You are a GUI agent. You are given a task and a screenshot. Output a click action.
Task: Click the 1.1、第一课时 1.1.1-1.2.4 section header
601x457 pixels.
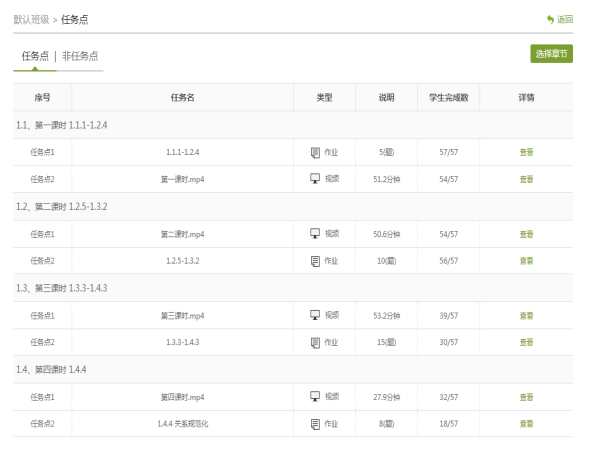point(62,125)
